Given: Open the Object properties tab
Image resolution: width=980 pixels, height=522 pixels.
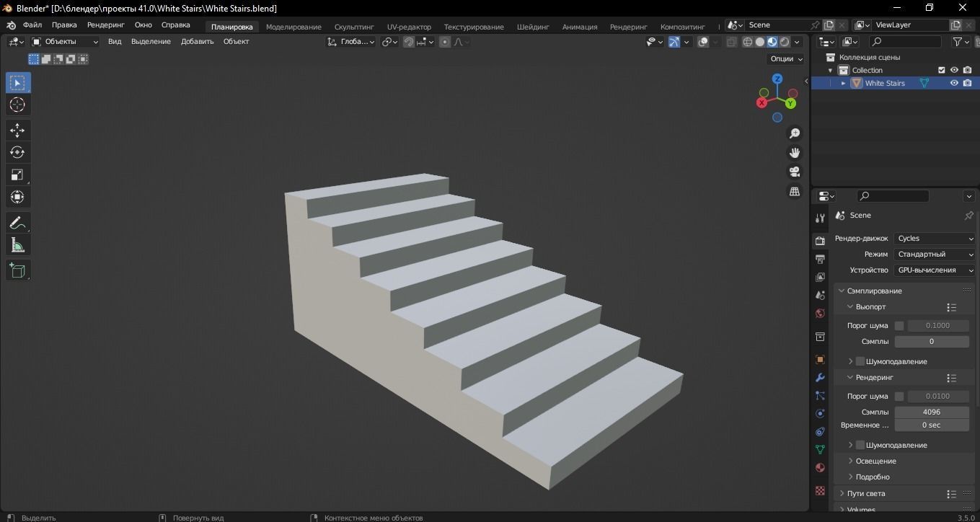Looking at the screenshot, I should 820,360.
